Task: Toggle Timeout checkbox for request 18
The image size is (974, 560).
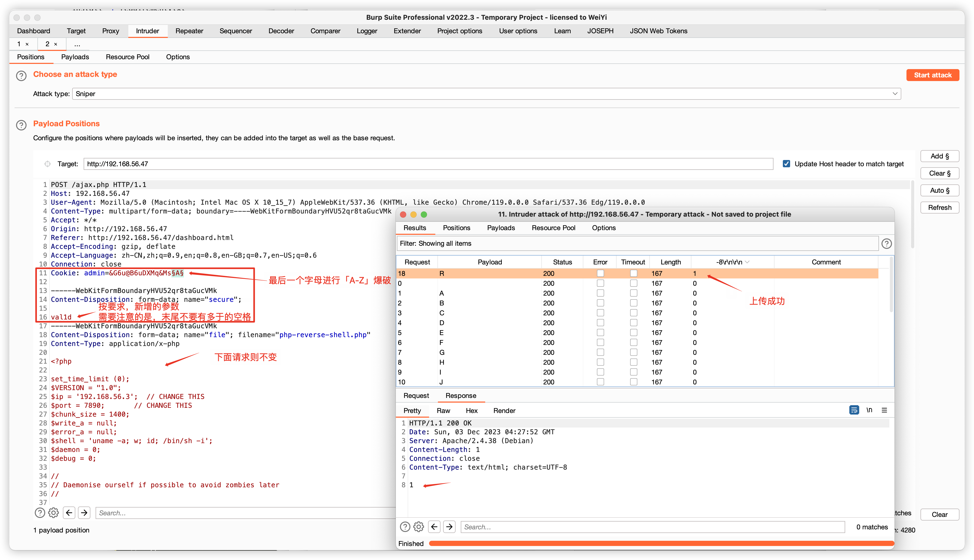Action: coord(633,273)
